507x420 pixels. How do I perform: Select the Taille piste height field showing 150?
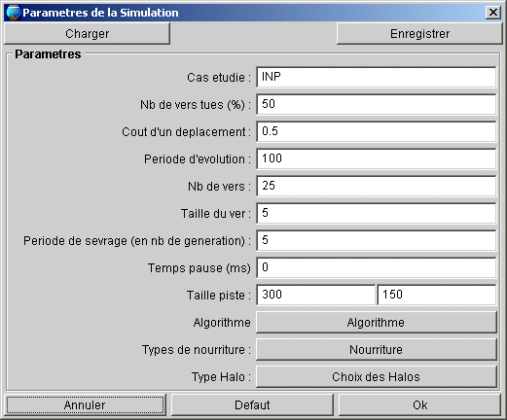coord(437,295)
